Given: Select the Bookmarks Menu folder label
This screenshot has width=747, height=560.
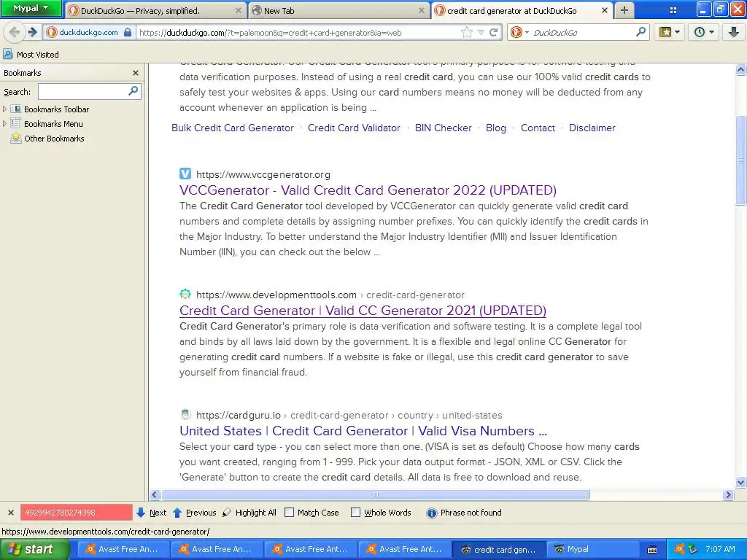Looking at the screenshot, I should [x=53, y=124].
